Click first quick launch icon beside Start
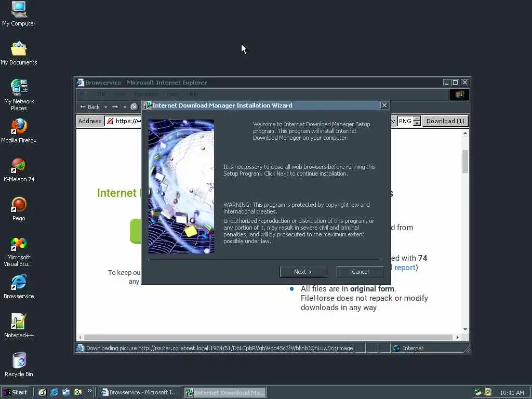Screen dimensions: 532x399 coord(42,392)
